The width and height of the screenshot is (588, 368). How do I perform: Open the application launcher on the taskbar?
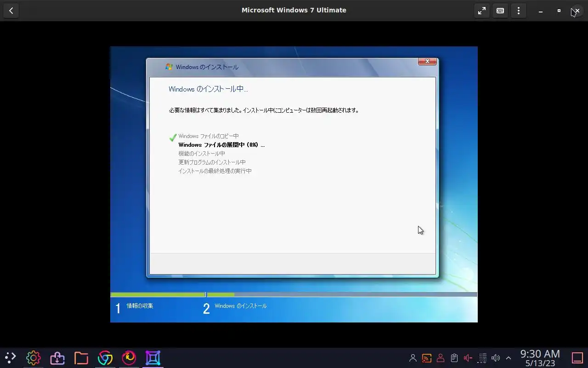(x=10, y=357)
